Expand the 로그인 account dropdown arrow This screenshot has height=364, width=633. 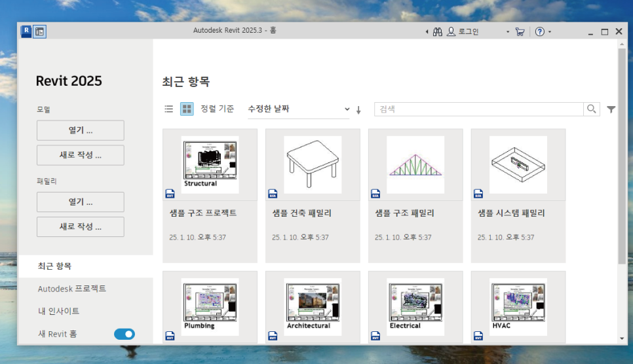[508, 32]
